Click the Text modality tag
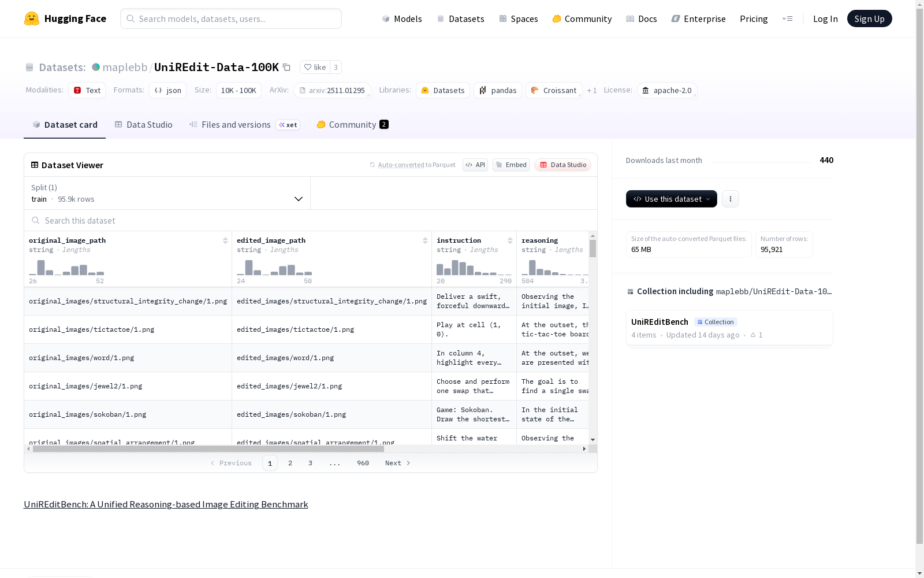This screenshot has width=924, height=578. point(87,90)
